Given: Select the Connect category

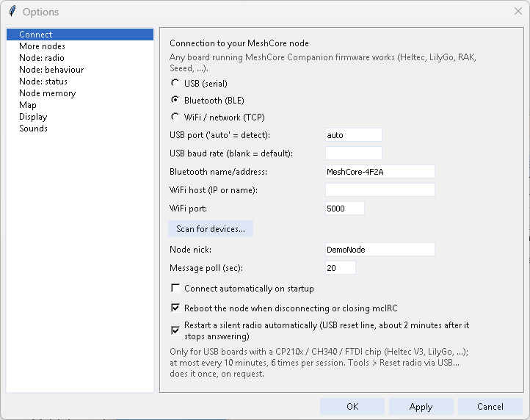Looking at the screenshot, I should click(80, 35).
